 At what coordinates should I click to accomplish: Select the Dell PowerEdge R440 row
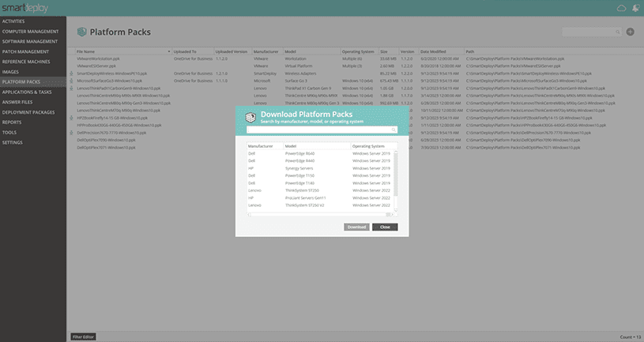click(x=320, y=161)
